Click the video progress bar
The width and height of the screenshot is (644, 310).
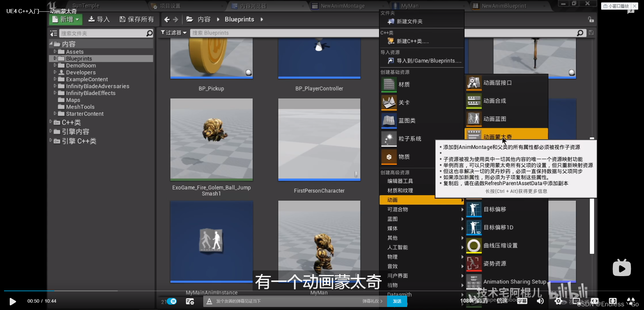pos(322,291)
